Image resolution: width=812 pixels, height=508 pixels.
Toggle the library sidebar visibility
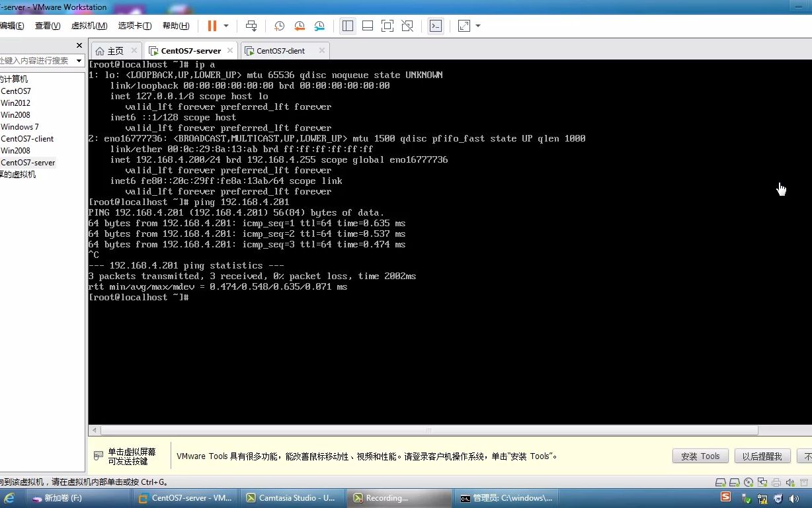[x=348, y=25]
